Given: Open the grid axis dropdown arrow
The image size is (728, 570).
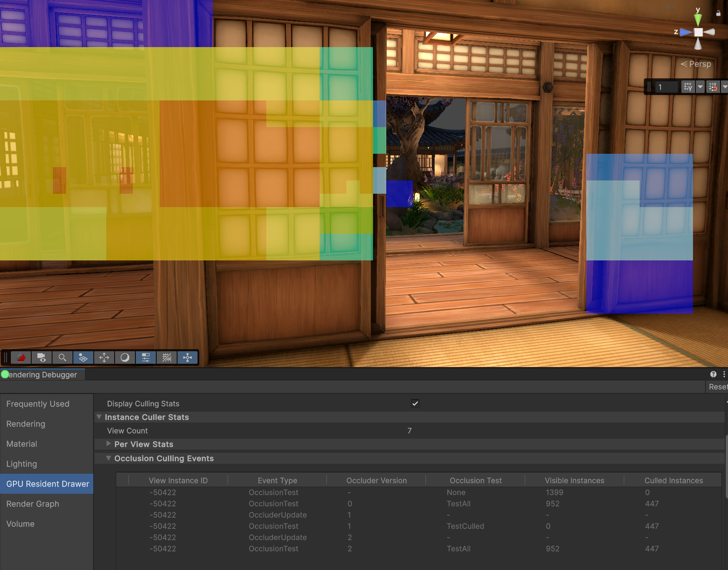Looking at the screenshot, I should coord(700,87).
